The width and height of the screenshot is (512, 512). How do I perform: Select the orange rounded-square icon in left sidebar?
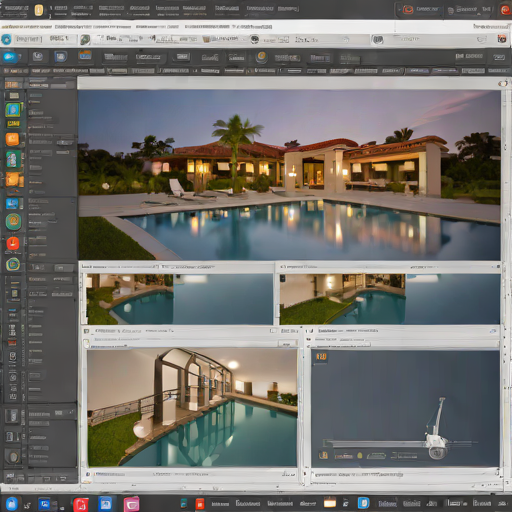(x=12, y=139)
